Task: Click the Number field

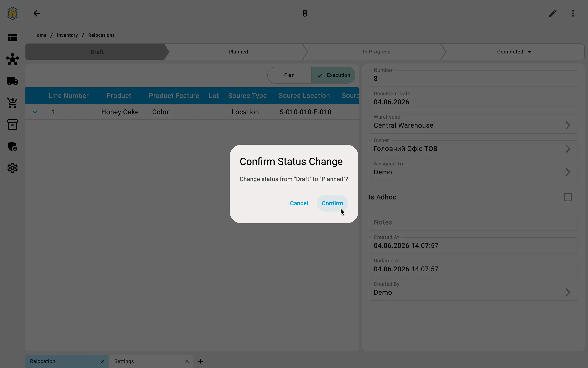Action: pyautogui.click(x=473, y=79)
